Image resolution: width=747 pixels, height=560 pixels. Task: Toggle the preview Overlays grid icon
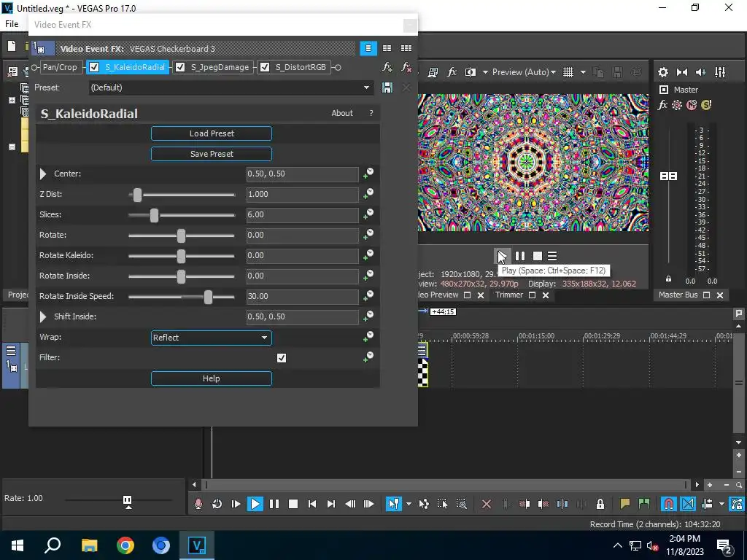pos(568,72)
